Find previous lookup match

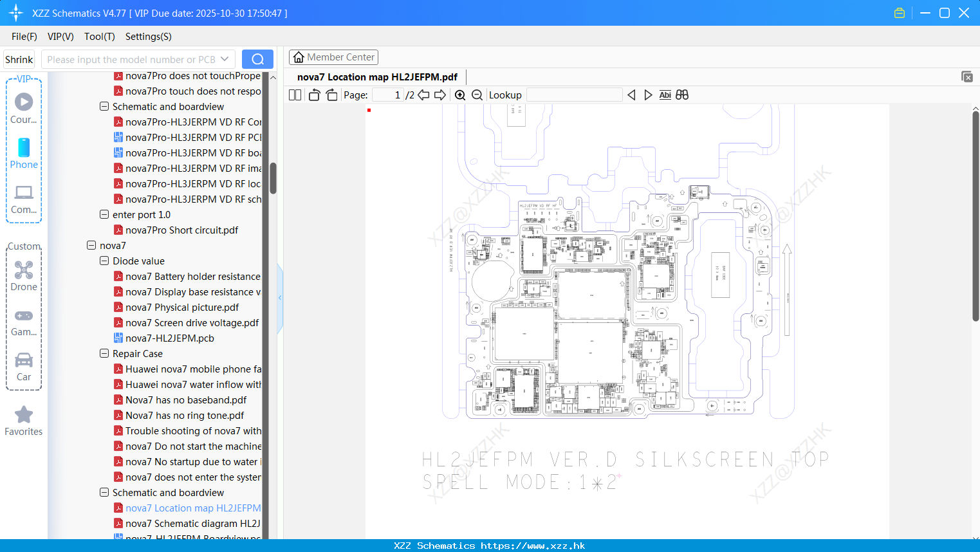click(631, 95)
